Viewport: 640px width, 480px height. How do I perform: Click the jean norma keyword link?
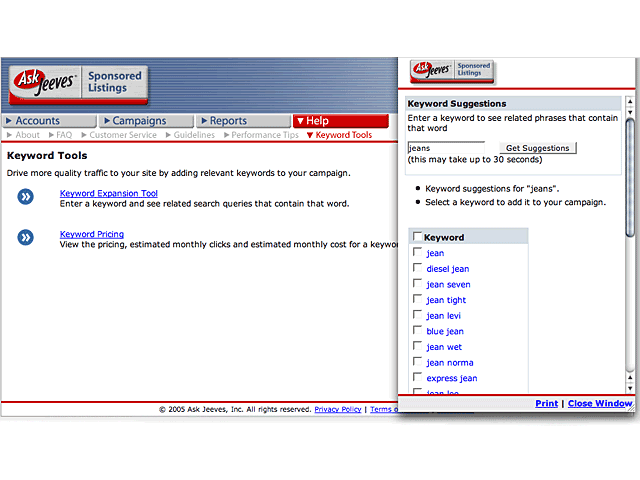[x=450, y=363]
